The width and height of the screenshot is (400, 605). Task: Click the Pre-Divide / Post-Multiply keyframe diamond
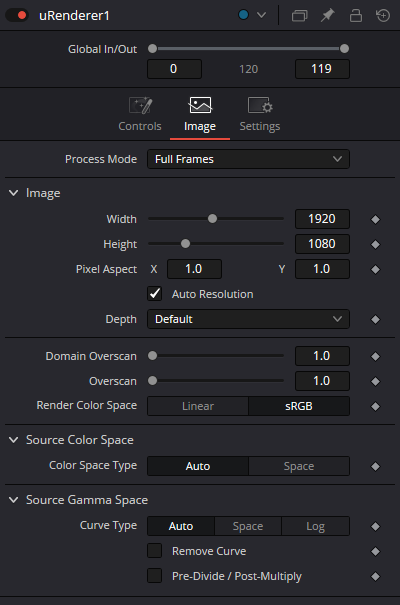(375, 577)
